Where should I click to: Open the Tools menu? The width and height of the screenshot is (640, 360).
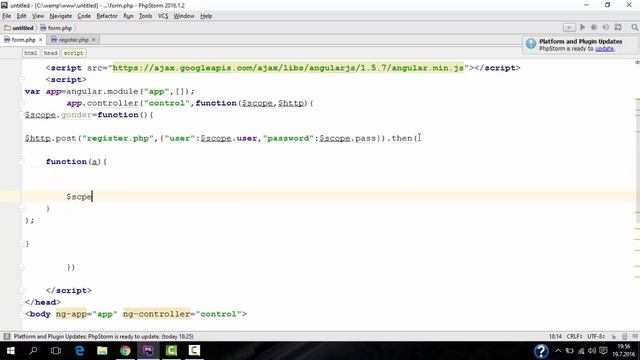tap(145, 16)
